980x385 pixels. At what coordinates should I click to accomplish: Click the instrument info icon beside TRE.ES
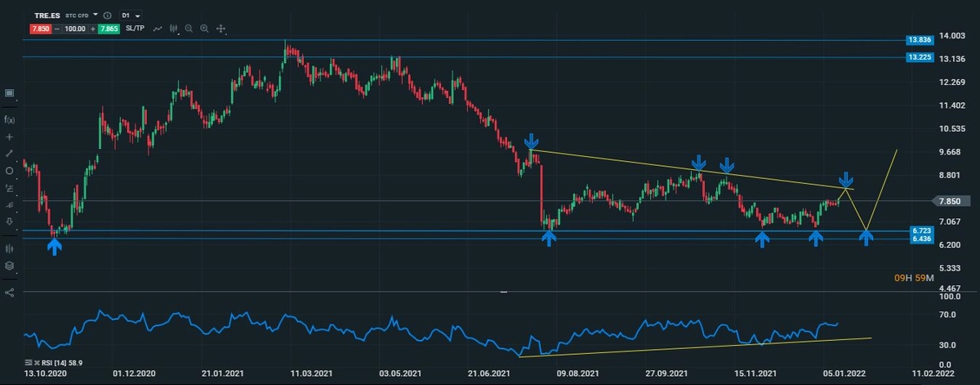pos(108,16)
